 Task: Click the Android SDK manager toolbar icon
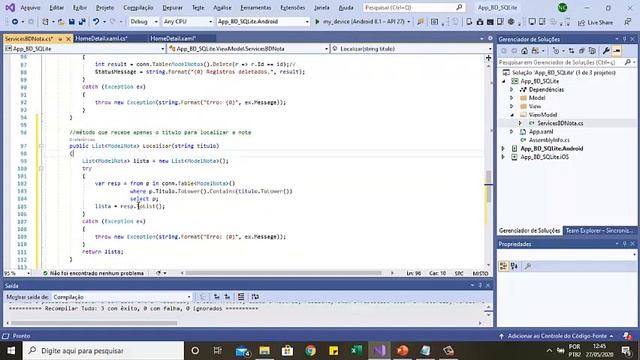[x=480, y=22]
